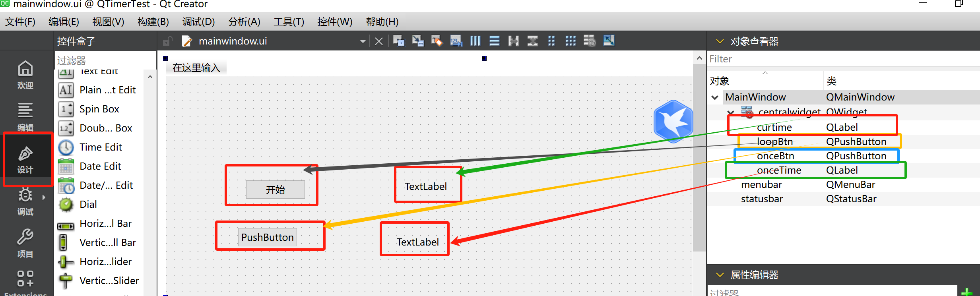Select onceTime QLabel row
Viewport: 980px width, 296px height.
(843, 170)
